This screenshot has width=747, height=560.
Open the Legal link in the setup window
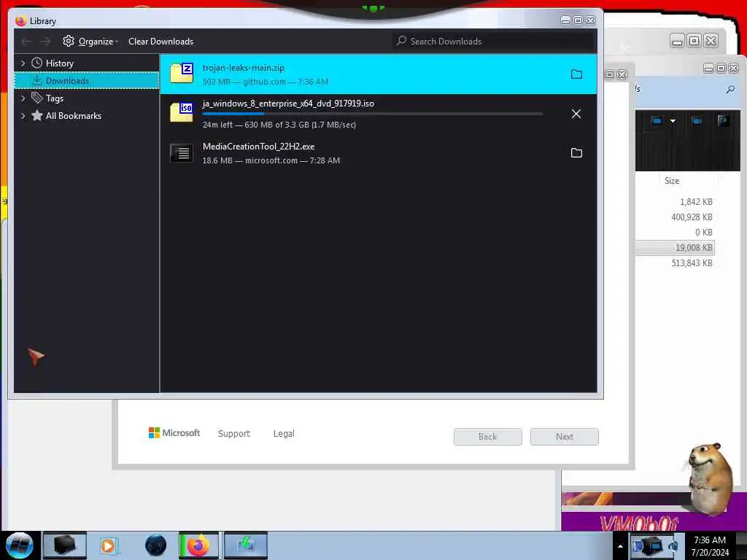(x=284, y=433)
